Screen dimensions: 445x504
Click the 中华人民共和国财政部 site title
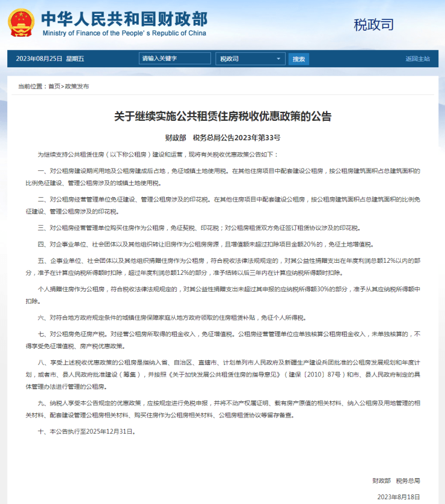click(124, 19)
